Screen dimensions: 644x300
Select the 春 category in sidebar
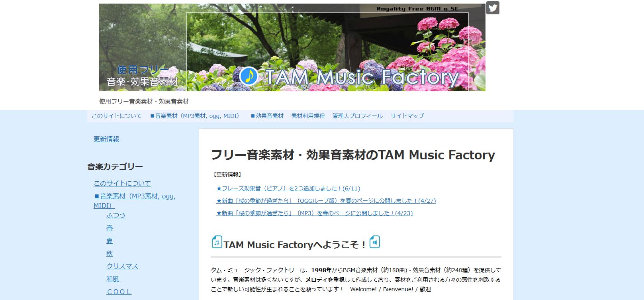(110, 228)
